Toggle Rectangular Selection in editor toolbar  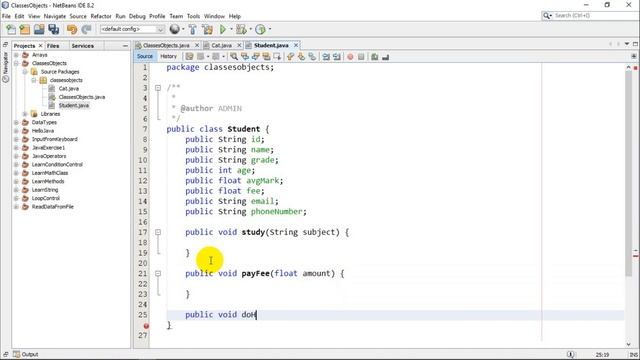[x=277, y=57]
